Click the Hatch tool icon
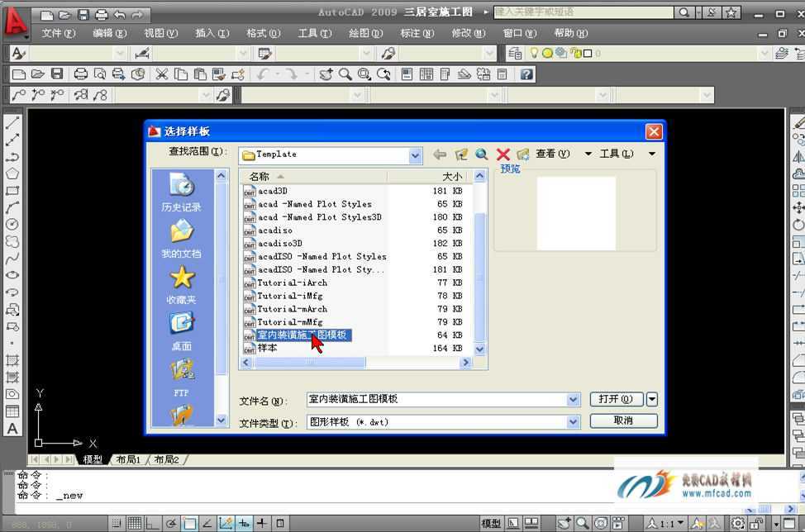 pyautogui.click(x=12, y=360)
